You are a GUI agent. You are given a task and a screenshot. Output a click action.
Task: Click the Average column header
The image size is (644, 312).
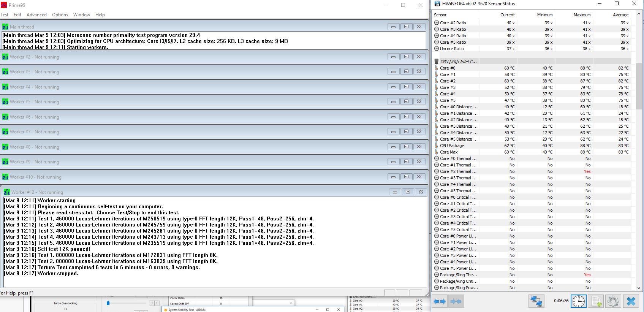point(612,15)
